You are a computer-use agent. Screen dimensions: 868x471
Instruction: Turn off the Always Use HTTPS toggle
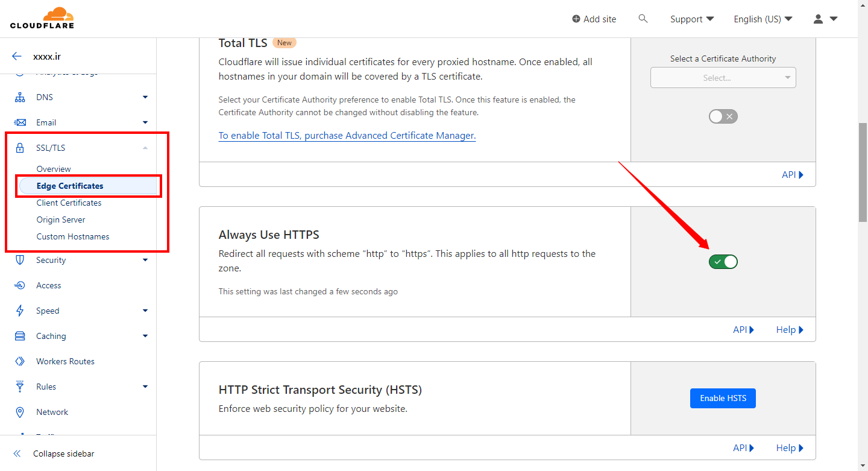tap(723, 262)
